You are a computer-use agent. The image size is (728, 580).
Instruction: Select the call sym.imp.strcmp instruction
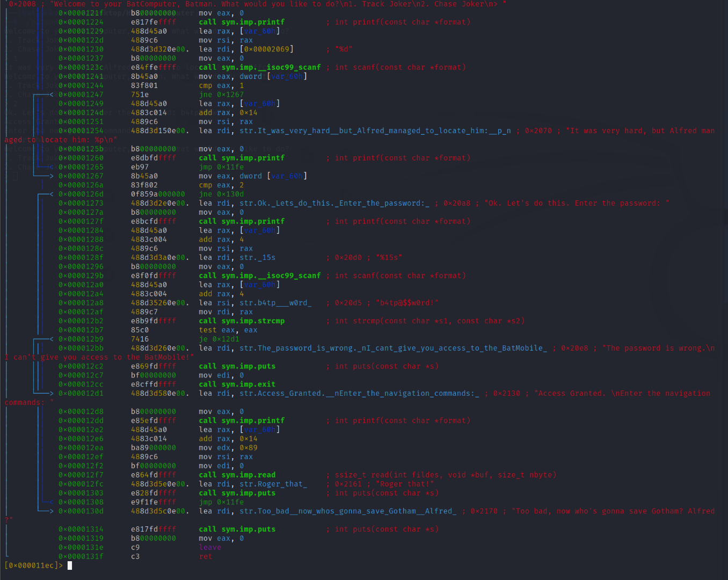click(x=242, y=321)
